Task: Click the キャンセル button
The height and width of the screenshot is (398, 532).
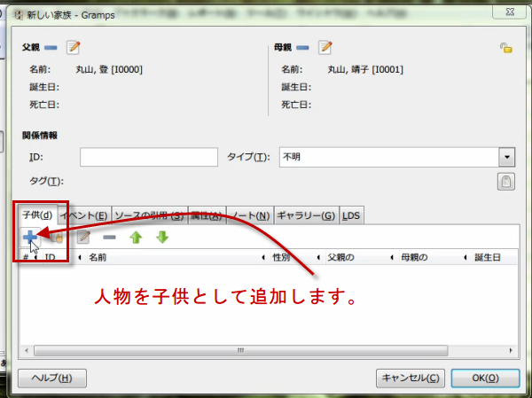Action: (410, 377)
